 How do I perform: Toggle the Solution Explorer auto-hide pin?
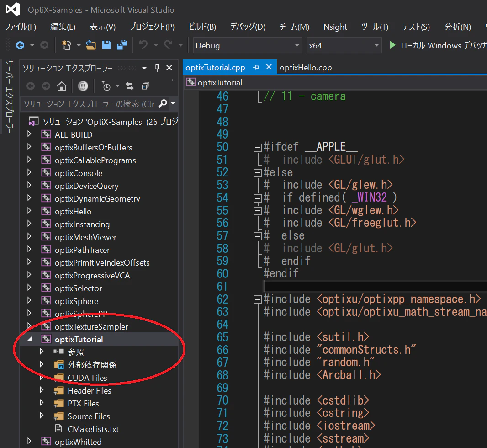(x=157, y=68)
